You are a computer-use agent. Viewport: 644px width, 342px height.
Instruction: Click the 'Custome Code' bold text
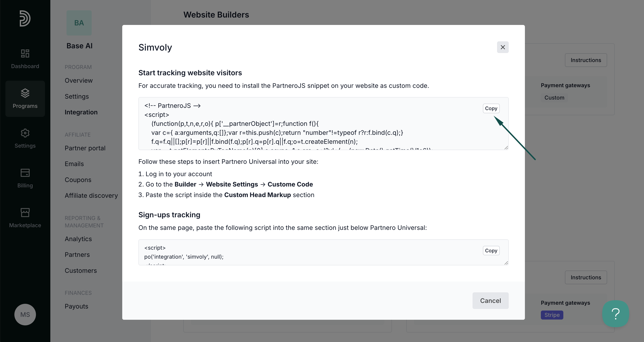click(x=290, y=184)
